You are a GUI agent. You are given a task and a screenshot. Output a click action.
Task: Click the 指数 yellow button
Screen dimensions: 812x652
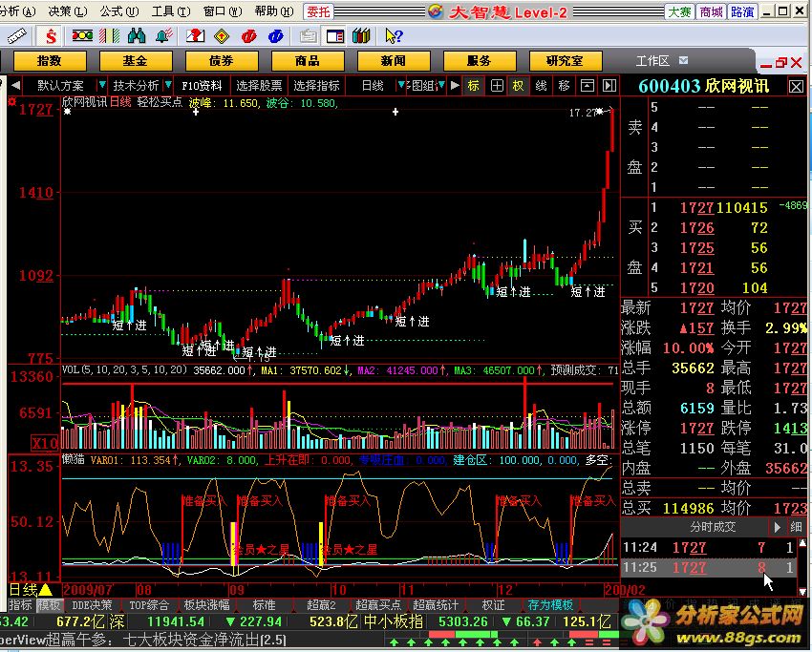pyautogui.click(x=50, y=61)
